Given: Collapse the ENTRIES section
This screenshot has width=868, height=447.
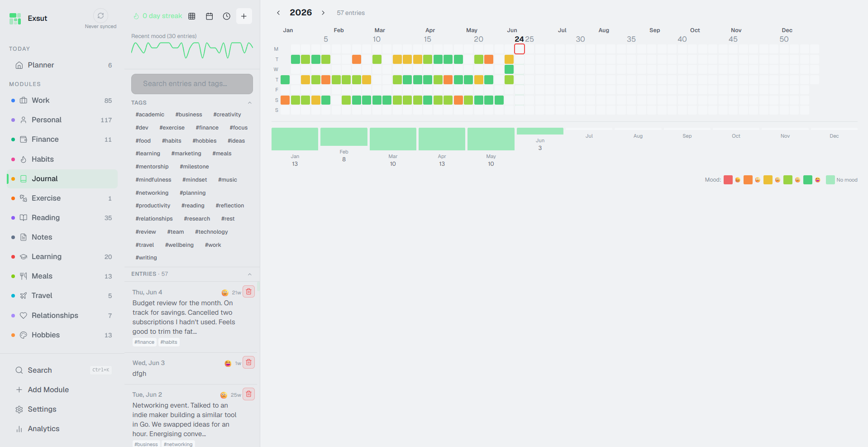Looking at the screenshot, I should 249,274.
